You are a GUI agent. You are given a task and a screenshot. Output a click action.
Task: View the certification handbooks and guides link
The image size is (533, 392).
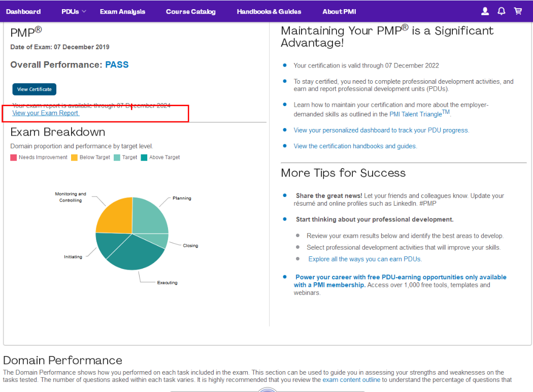click(x=355, y=146)
